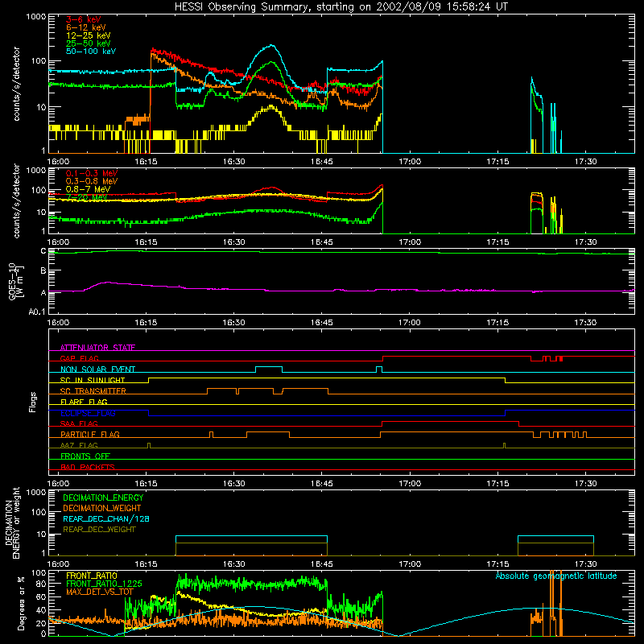Select the FLARE_FLAG label
644x644 pixels.
[84, 402]
